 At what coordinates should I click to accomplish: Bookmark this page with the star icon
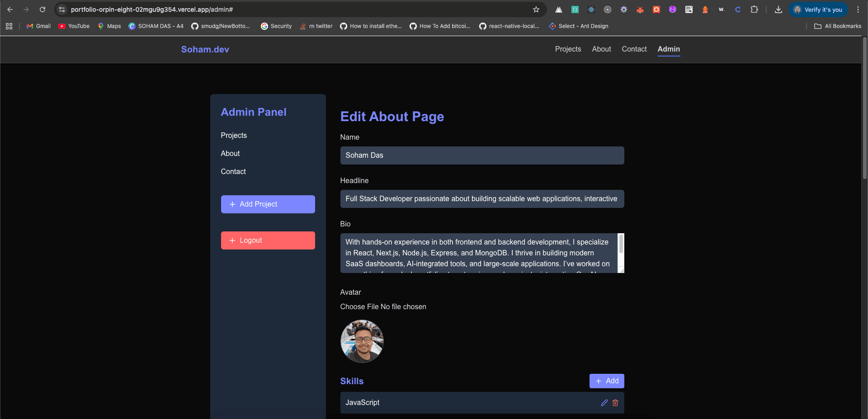click(x=536, y=9)
